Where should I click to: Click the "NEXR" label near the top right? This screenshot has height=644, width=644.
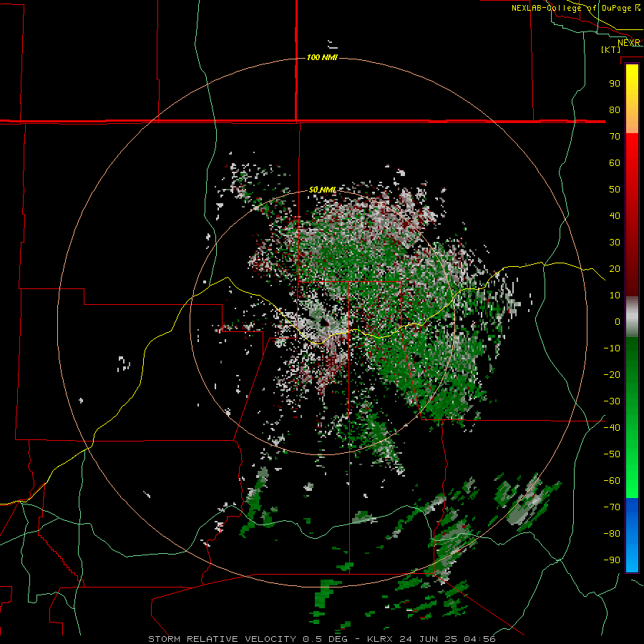coord(629,43)
